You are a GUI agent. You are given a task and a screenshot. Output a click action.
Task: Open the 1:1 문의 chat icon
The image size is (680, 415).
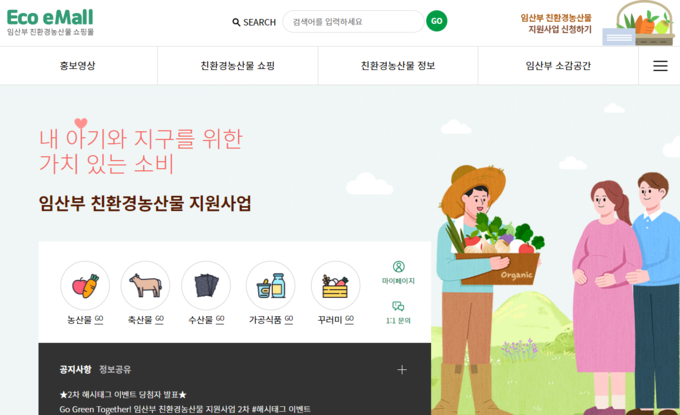pyautogui.click(x=398, y=306)
